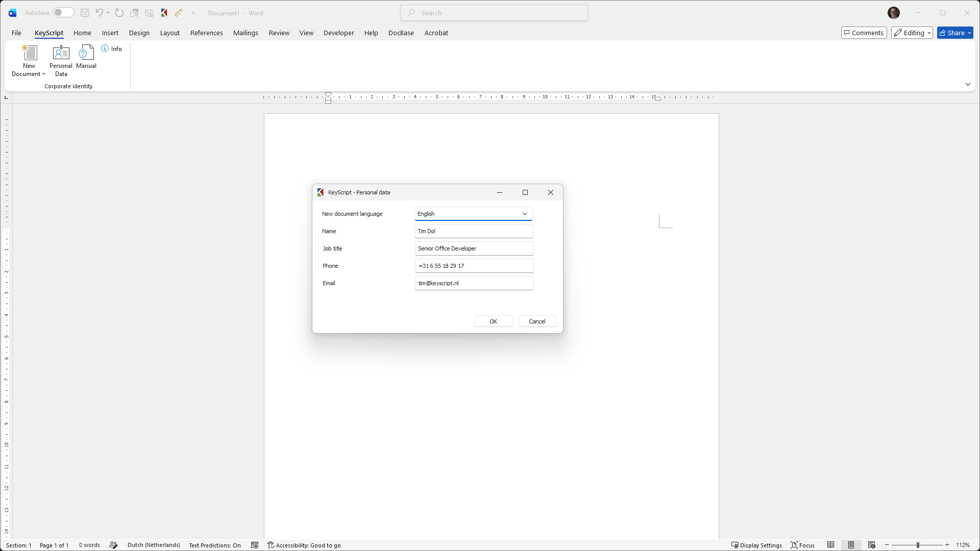Open the Share dropdown button

pyautogui.click(x=955, y=33)
